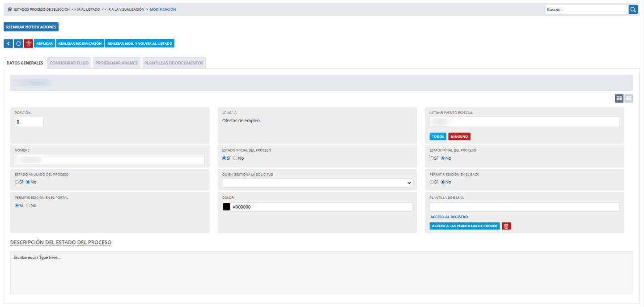Select No for Estado Anulado del Proceso
Image resolution: width=644 pixels, height=307 pixels.
click(28, 182)
